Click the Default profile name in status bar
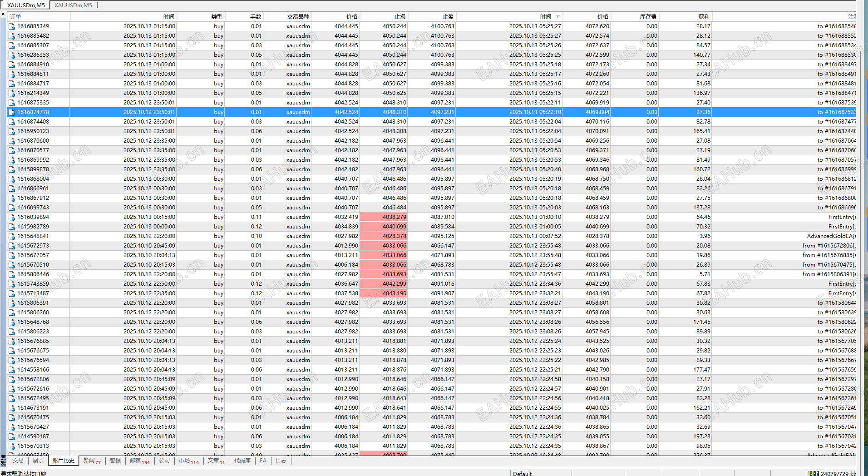Image resolution: width=868 pixels, height=476 pixels. point(522,473)
